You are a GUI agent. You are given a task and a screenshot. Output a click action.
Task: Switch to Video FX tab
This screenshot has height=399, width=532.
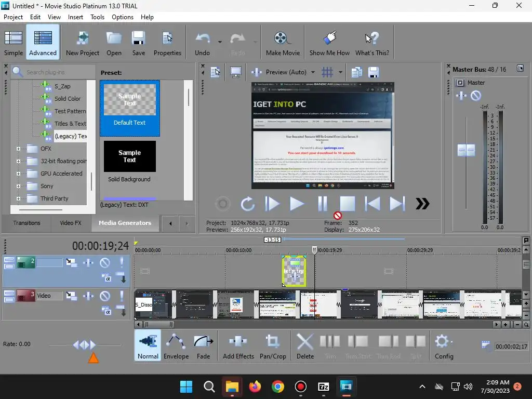71,223
